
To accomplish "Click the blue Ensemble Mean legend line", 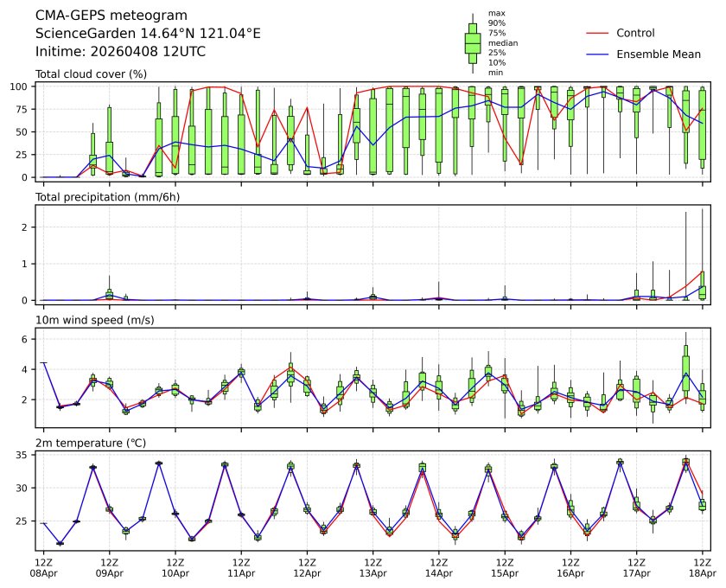I will point(598,54).
